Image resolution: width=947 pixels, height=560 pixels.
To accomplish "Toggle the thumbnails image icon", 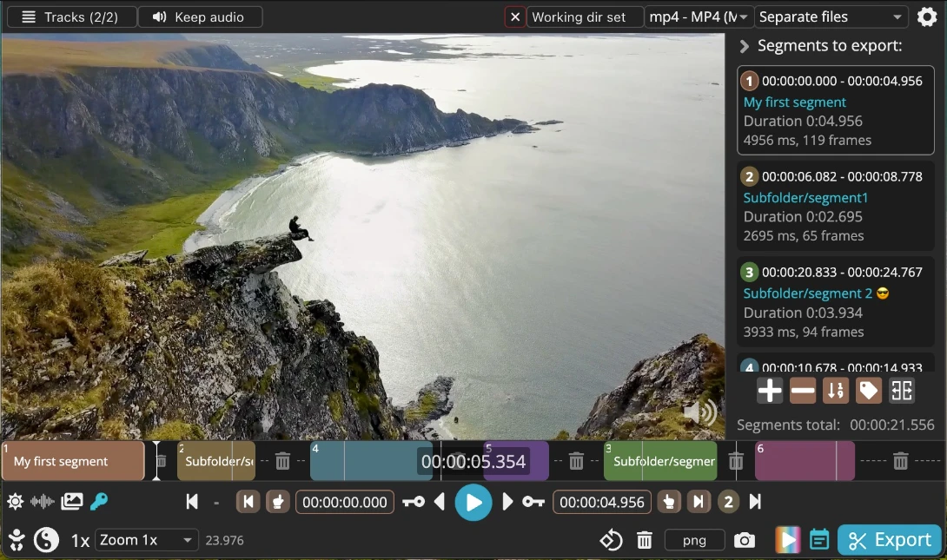I will 72,502.
